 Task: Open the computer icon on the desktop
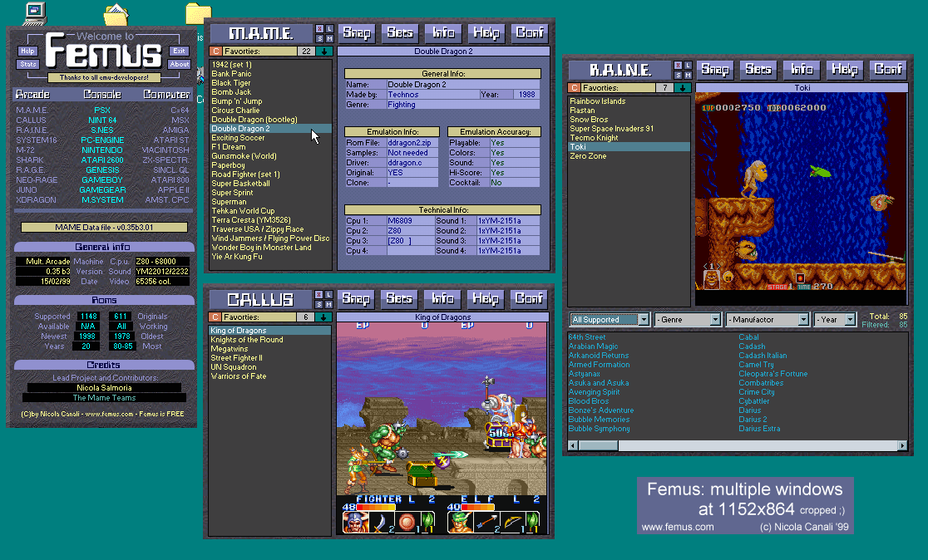[x=34, y=13]
